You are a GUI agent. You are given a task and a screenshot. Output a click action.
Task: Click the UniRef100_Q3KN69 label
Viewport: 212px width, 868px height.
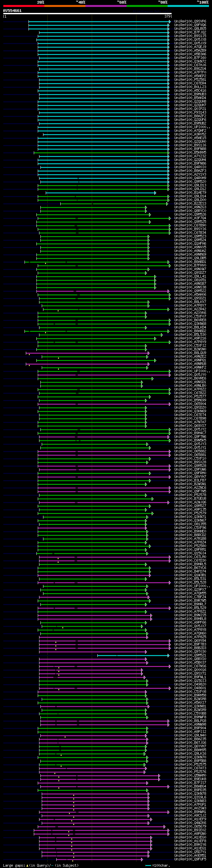[190, 411]
